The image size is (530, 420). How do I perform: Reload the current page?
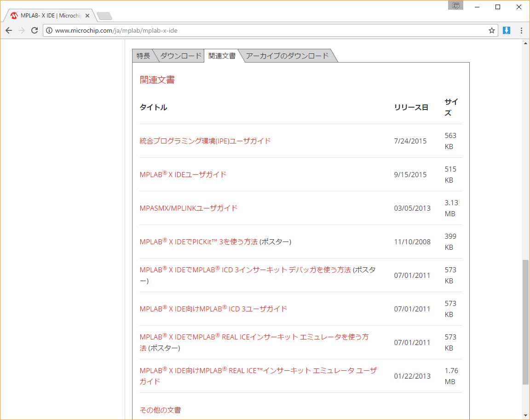tap(35, 30)
